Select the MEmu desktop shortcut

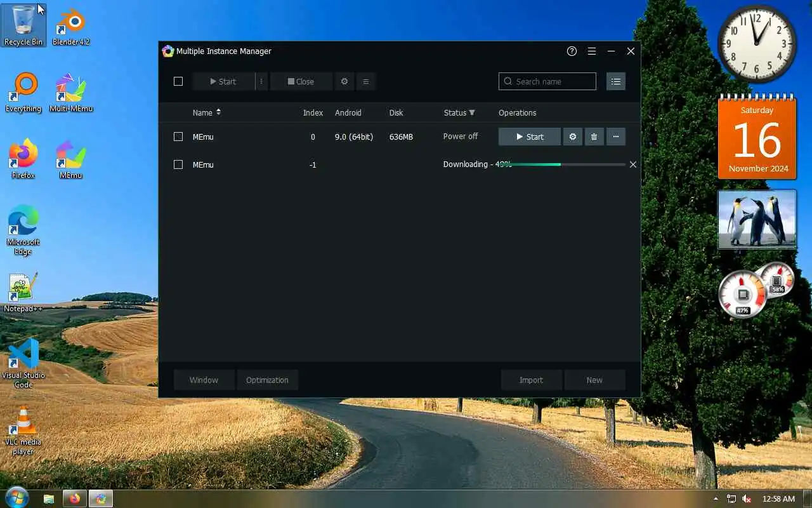click(70, 159)
